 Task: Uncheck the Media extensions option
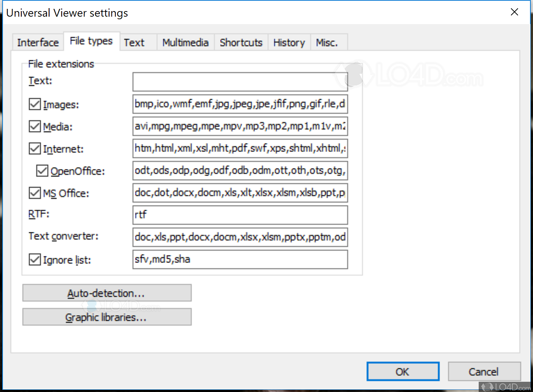34,126
